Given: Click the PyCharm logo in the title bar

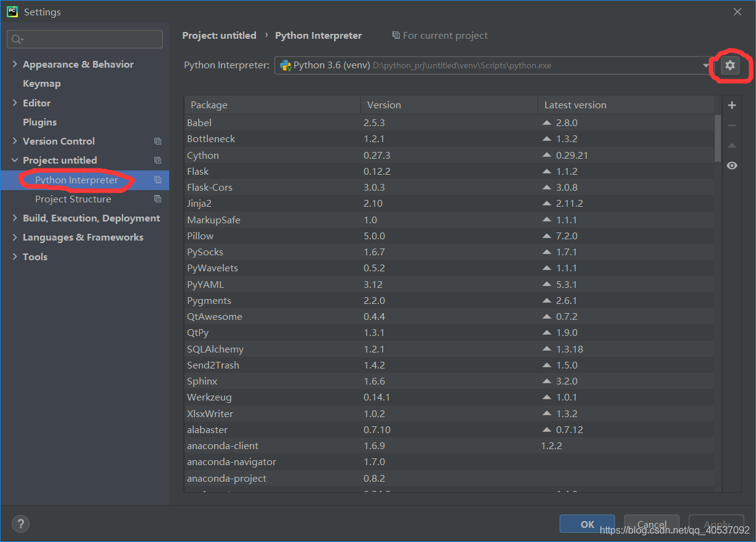Looking at the screenshot, I should pos(12,11).
